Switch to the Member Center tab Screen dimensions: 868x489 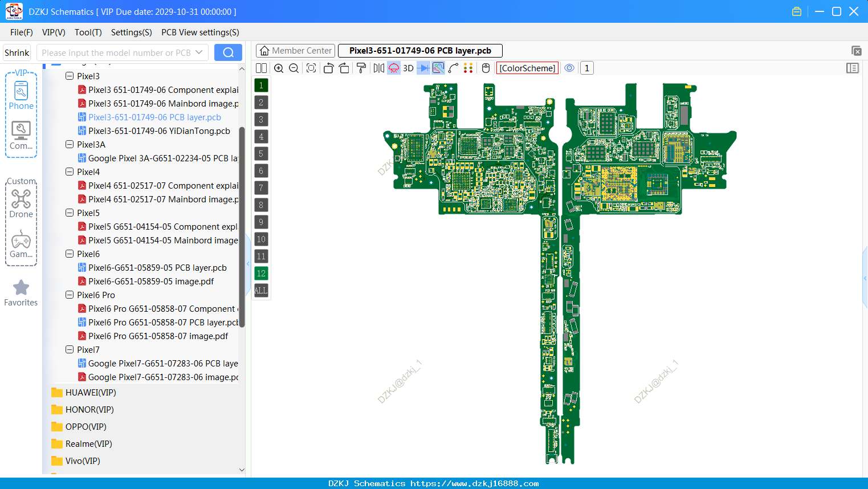coord(296,51)
